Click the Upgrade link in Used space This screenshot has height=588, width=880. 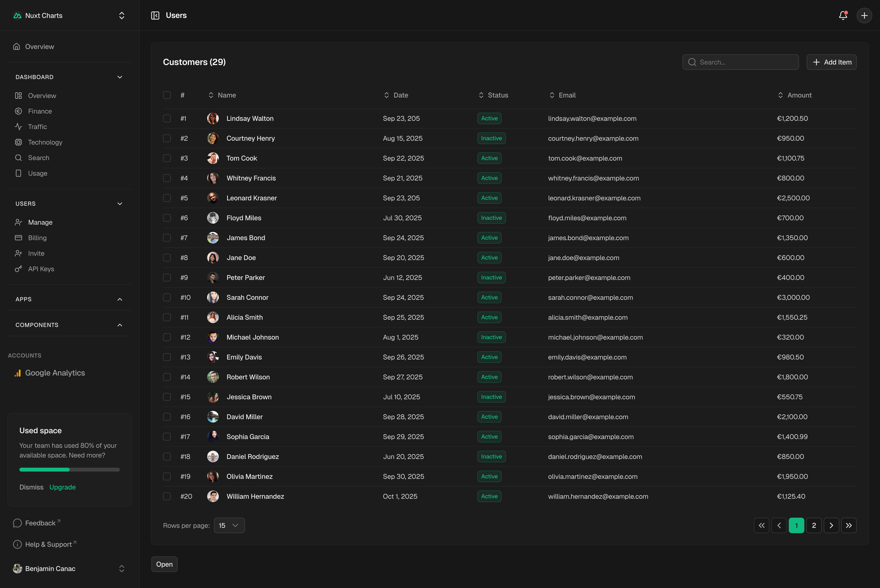(63, 487)
